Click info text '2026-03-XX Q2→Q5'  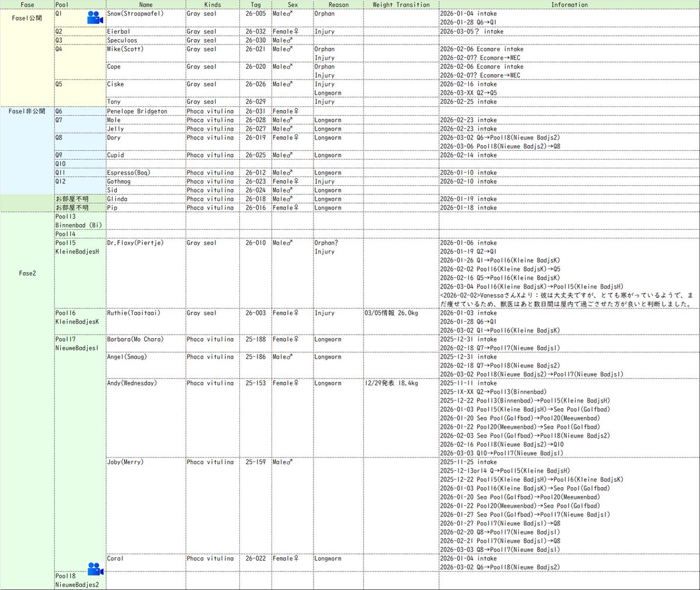(x=468, y=93)
